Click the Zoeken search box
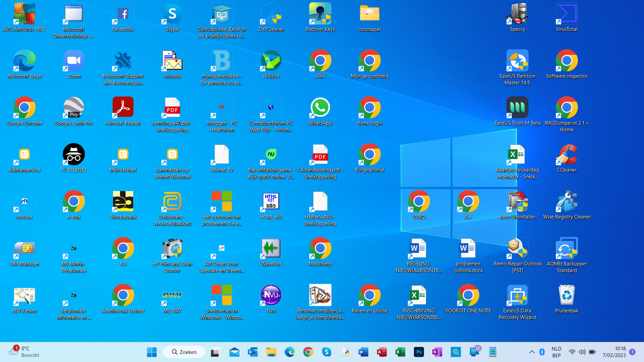 [x=184, y=352]
